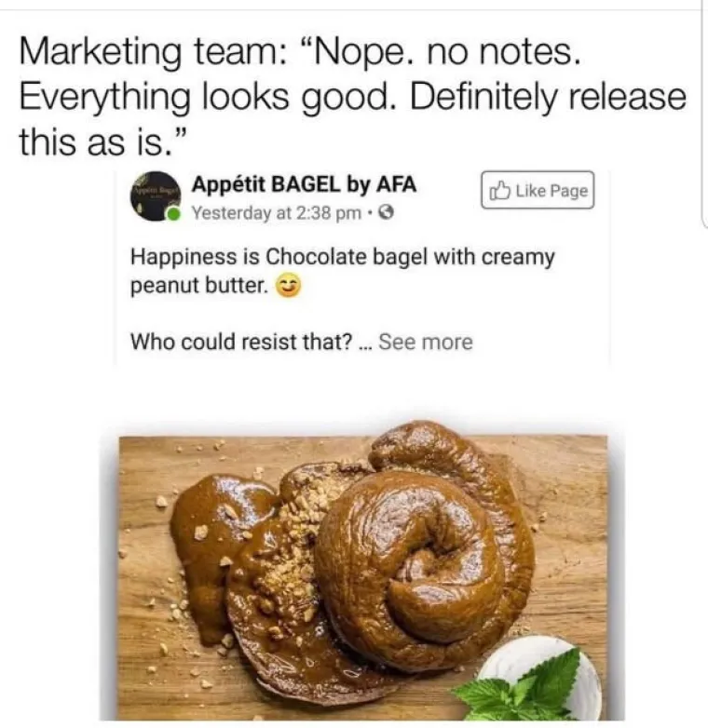Screen dimensions: 708x728
Task: Click the Yesterday at 2:38 pm timestamp
Action: tap(277, 213)
